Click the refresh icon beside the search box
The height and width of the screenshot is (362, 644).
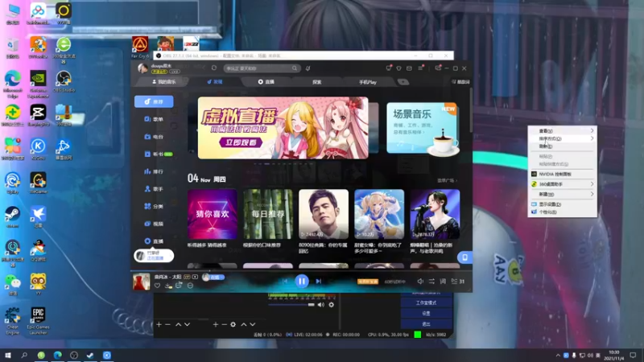[214, 68]
